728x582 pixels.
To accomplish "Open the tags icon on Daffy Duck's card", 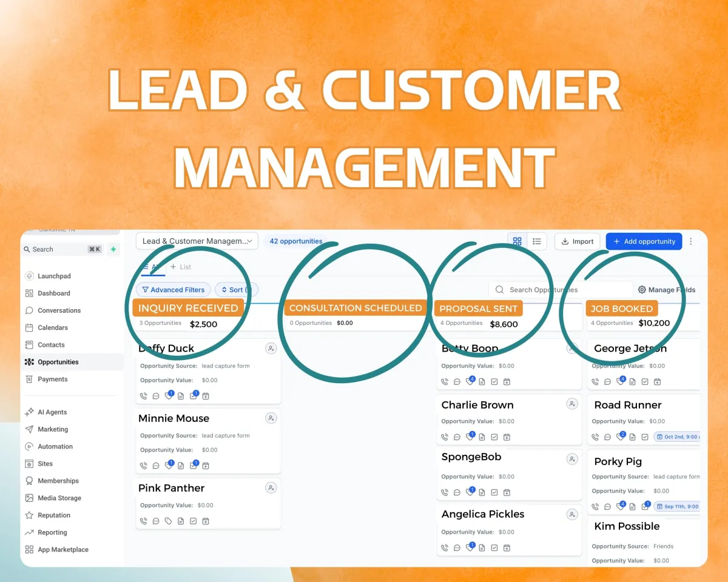I will pyautogui.click(x=169, y=396).
